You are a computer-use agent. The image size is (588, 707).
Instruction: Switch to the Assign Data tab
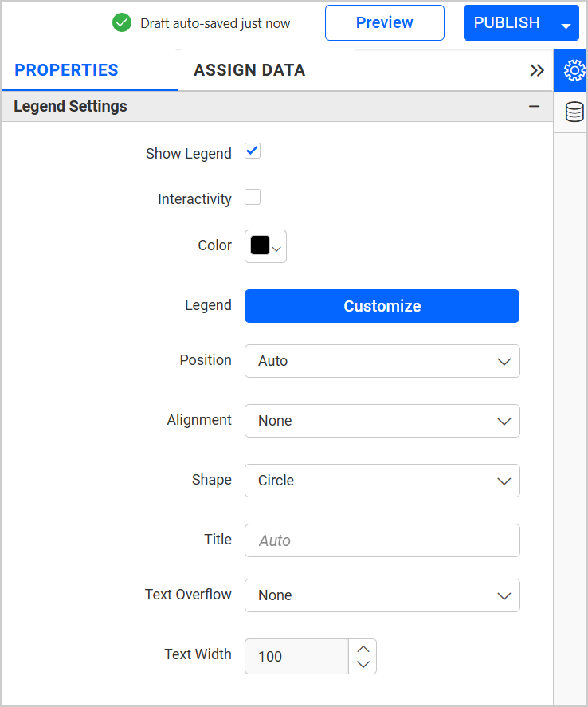pos(249,70)
